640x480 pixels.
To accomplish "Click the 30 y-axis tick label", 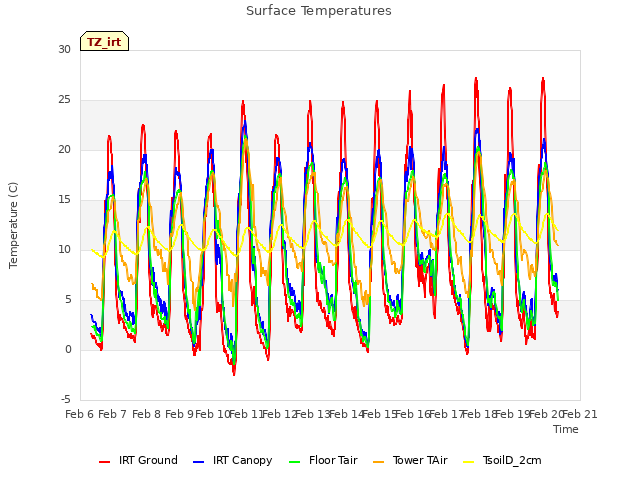I will [x=64, y=49].
